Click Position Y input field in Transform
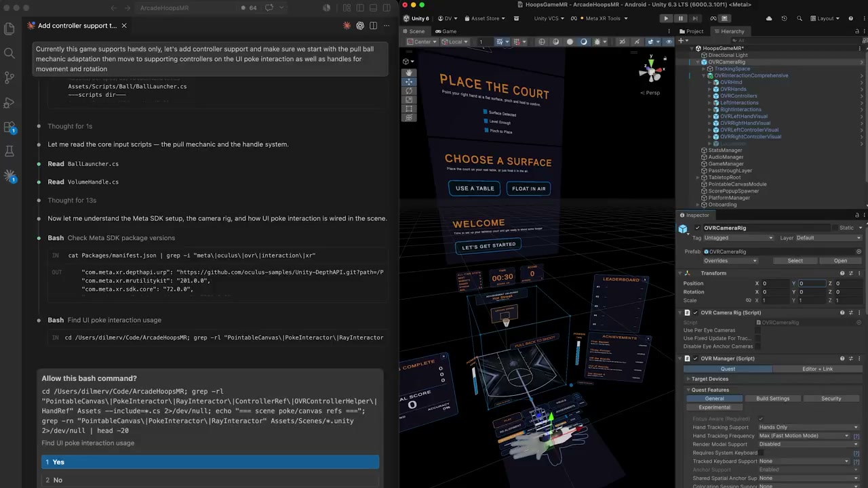 (x=812, y=283)
